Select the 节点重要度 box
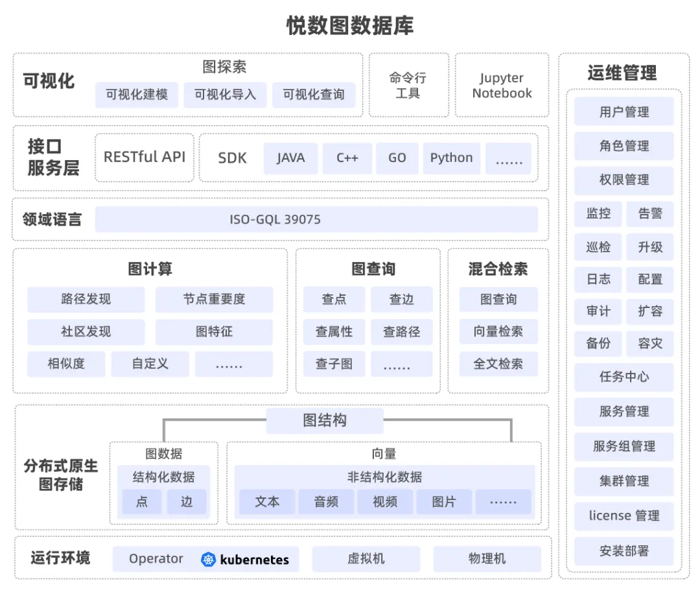Viewport: 700px width, 592px height. tap(214, 300)
